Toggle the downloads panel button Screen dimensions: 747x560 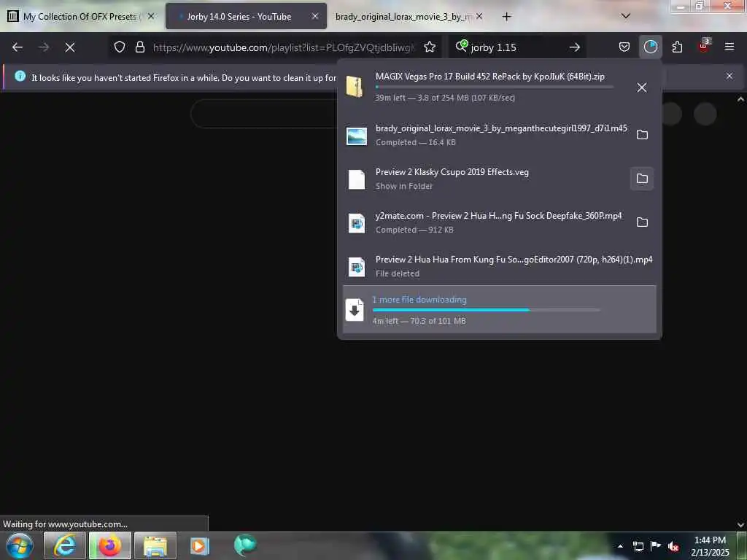pyautogui.click(x=650, y=47)
